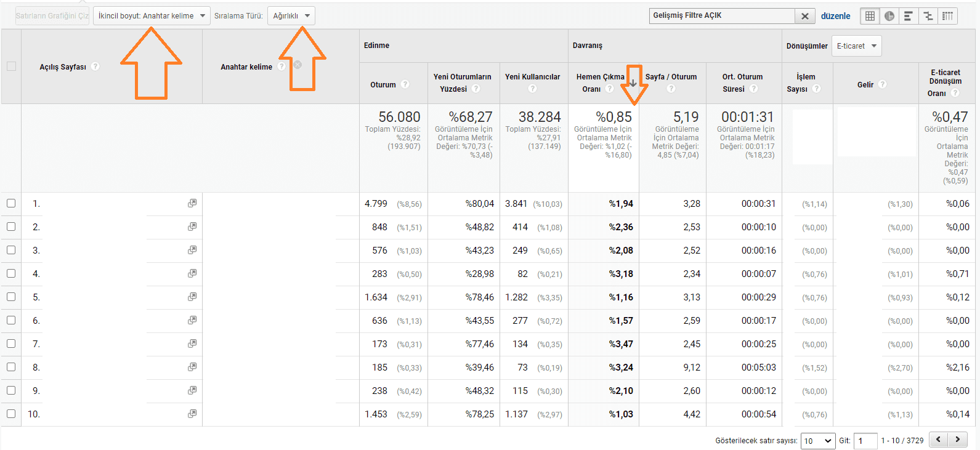
Task: Toggle the select-all checkbox in table header
Action: point(11,66)
